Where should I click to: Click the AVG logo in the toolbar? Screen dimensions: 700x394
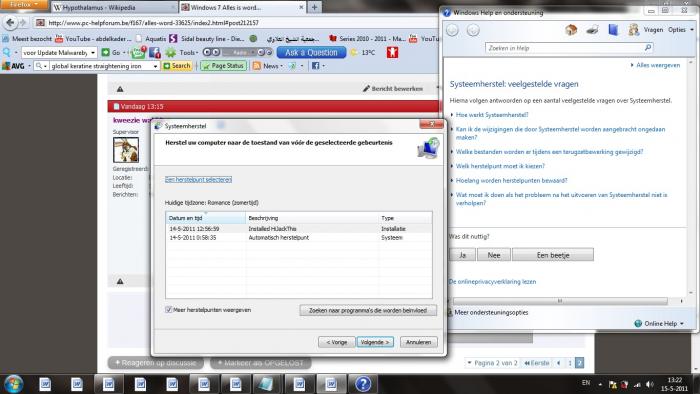click(x=13, y=66)
